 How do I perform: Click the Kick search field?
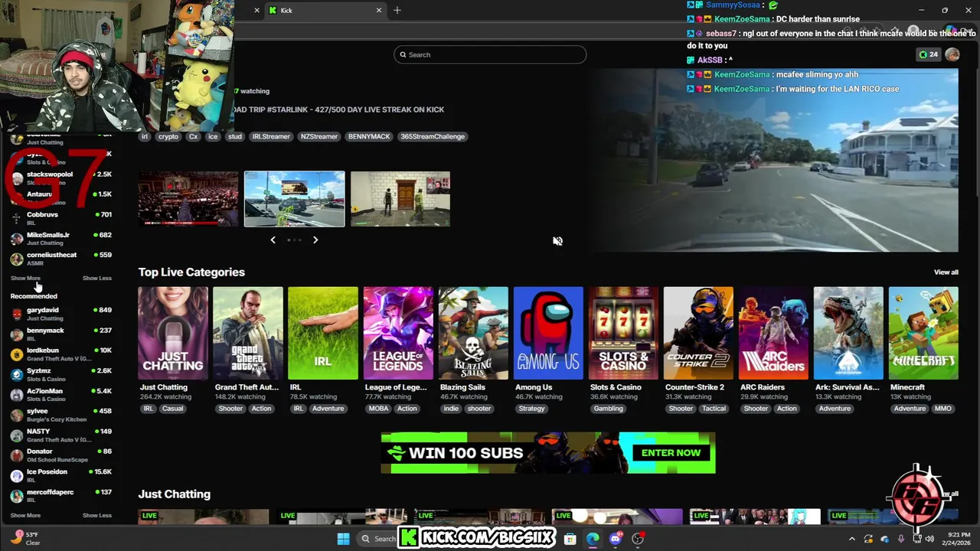(x=490, y=54)
